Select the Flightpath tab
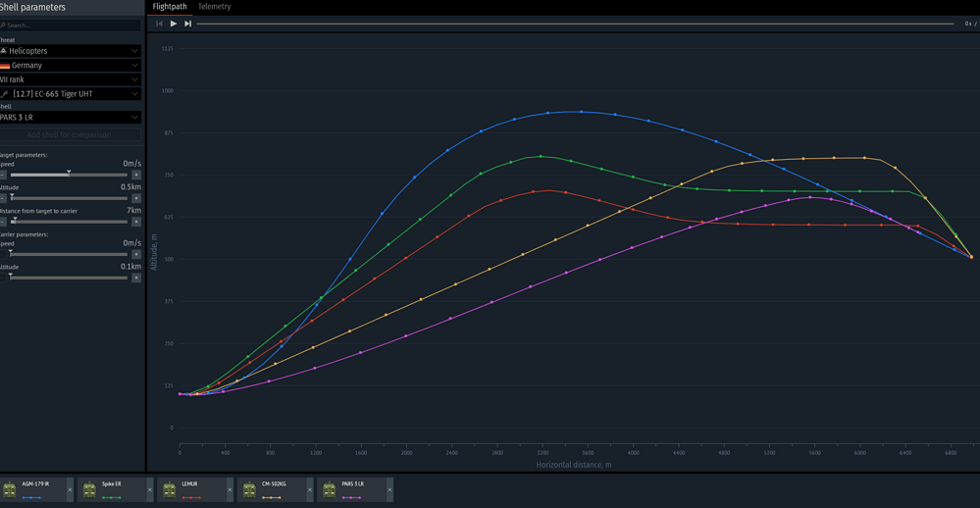Viewport: 980px width, 508px height. pyautogui.click(x=170, y=6)
